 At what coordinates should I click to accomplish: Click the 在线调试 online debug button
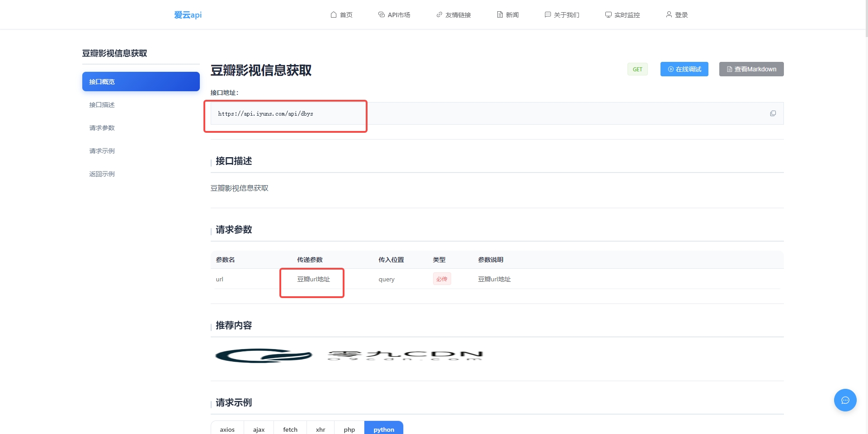point(684,69)
